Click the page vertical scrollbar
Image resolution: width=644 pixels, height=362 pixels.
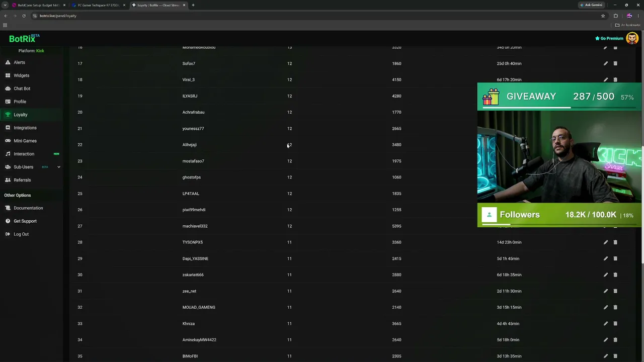(642, 204)
